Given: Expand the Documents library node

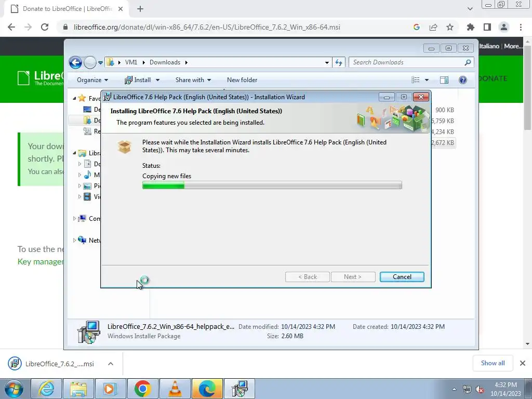Looking at the screenshot, I should [79, 164].
